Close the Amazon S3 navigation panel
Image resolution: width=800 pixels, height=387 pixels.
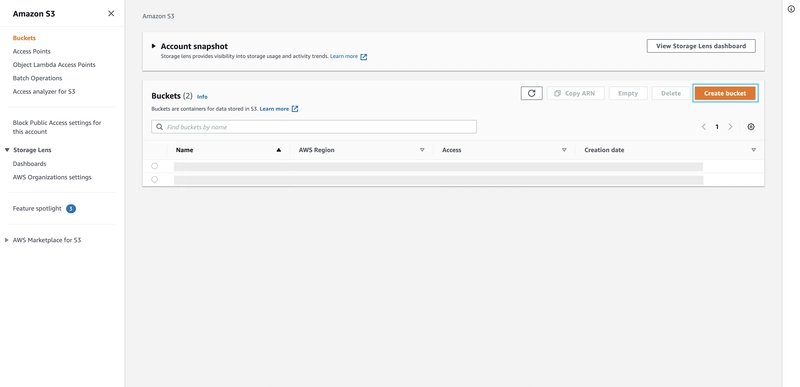point(111,14)
